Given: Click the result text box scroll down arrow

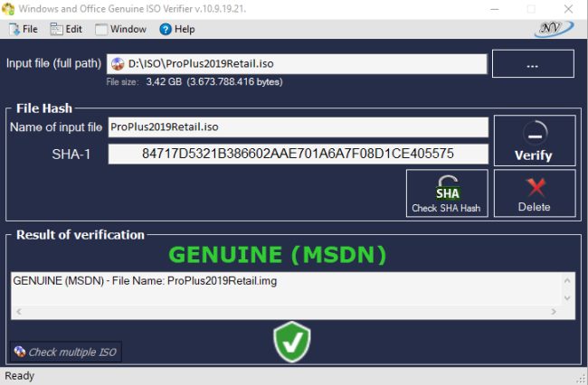Looking at the screenshot, I should click(567, 298).
